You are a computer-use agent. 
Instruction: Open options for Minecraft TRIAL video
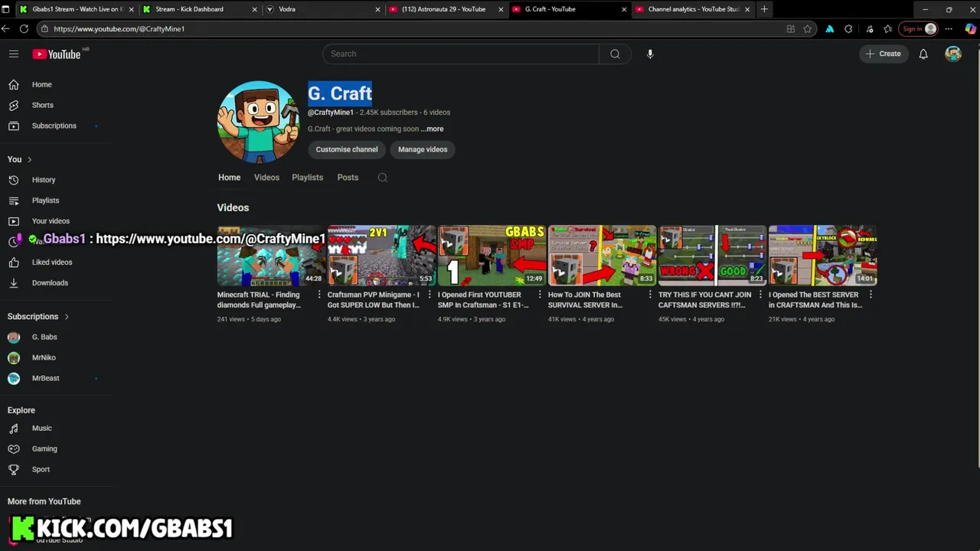(x=319, y=295)
